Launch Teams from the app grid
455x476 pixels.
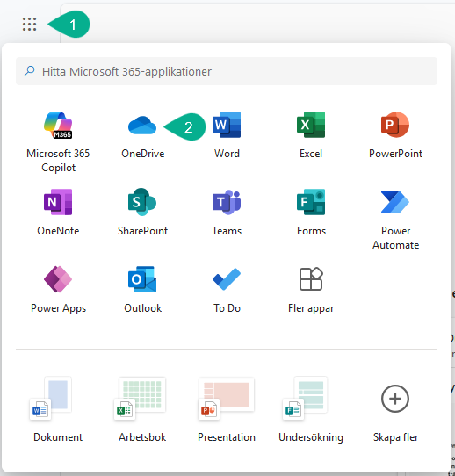click(x=227, y=213)
